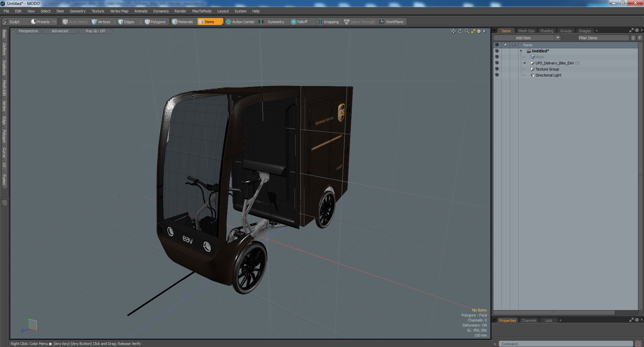
Task: Click the viewport maximize icon
Action: point(473,31)
